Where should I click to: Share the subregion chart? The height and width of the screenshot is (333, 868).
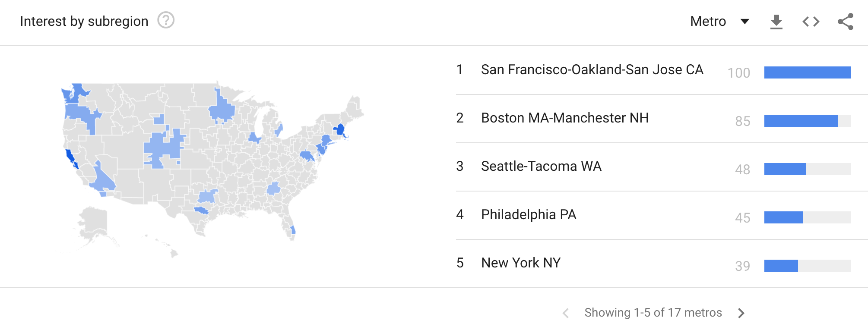point(845,22)
